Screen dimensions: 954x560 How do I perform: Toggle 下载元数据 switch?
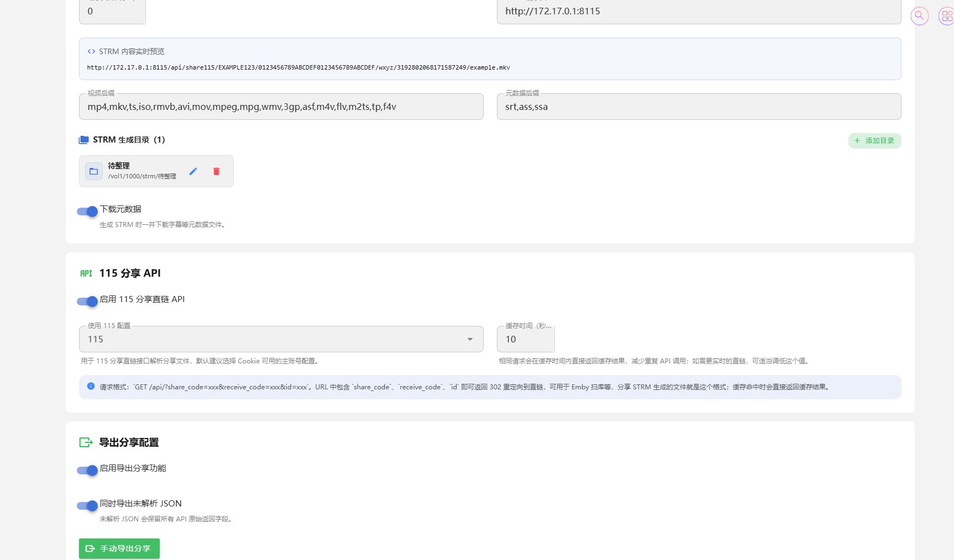87,211
